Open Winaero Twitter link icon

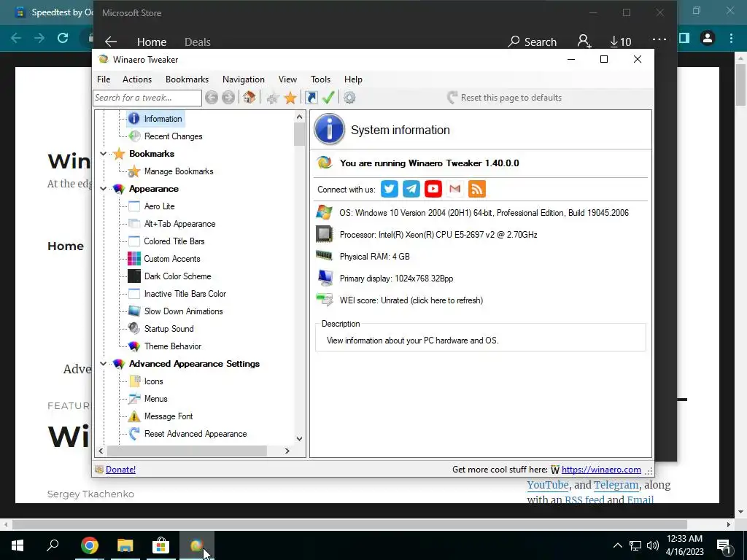tap(390, 189)
